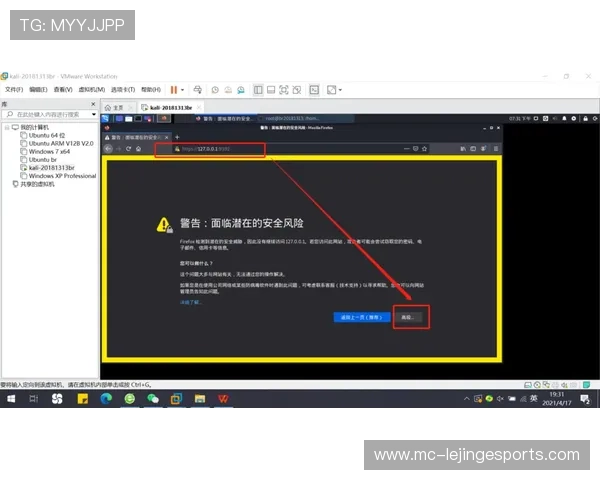Screen dimensions: 600x480
Task: Toggle the thumbnail bar view icon
Action: pyautogui.click(x=271, y=90)
